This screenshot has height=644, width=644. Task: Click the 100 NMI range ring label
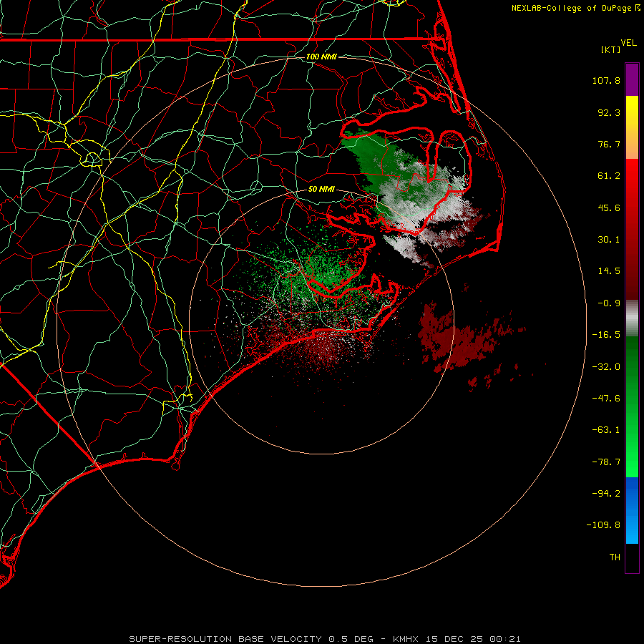coord(321,57)
